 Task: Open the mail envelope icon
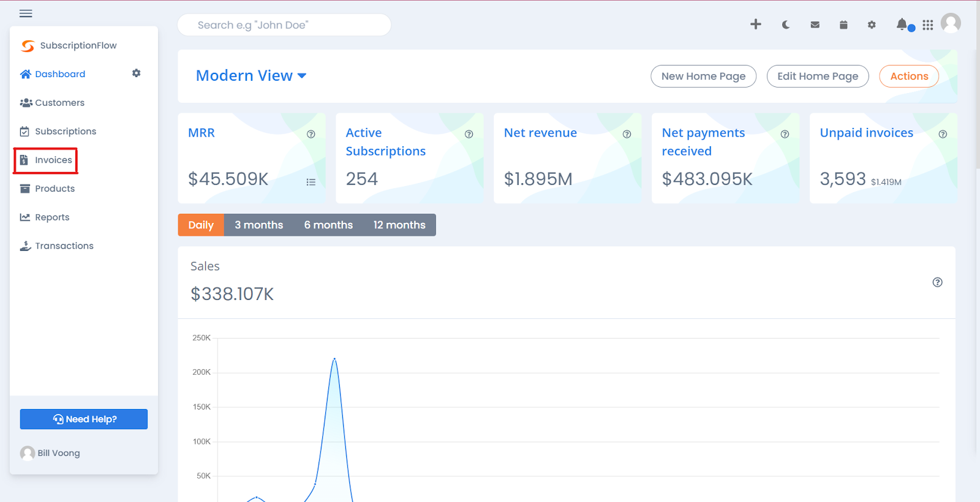click(815, 25)
